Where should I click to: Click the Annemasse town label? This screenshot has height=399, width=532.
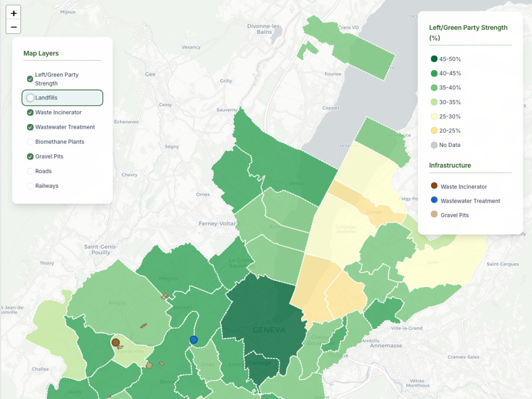click(x=386, y=346)
